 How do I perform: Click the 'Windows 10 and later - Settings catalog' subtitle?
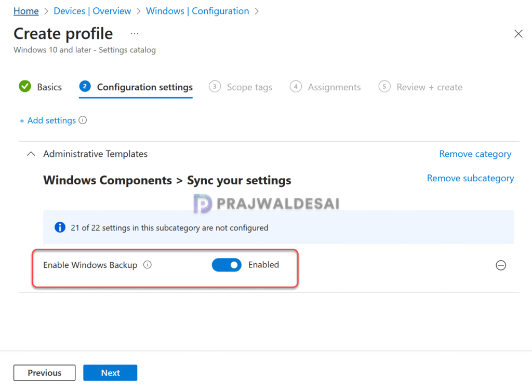[x=85, y=50]
